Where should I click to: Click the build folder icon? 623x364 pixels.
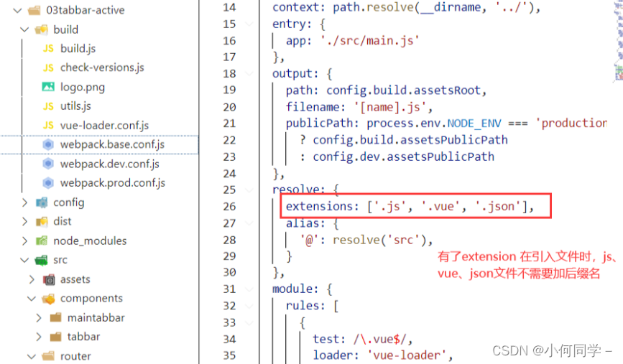click(42, 29)
